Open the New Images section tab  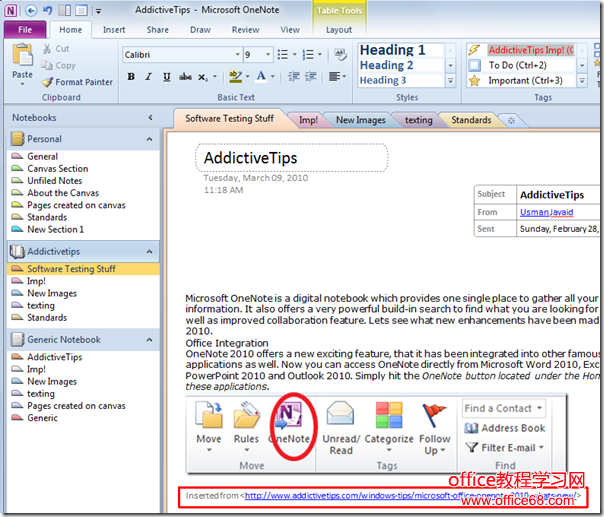click(361, 120)
